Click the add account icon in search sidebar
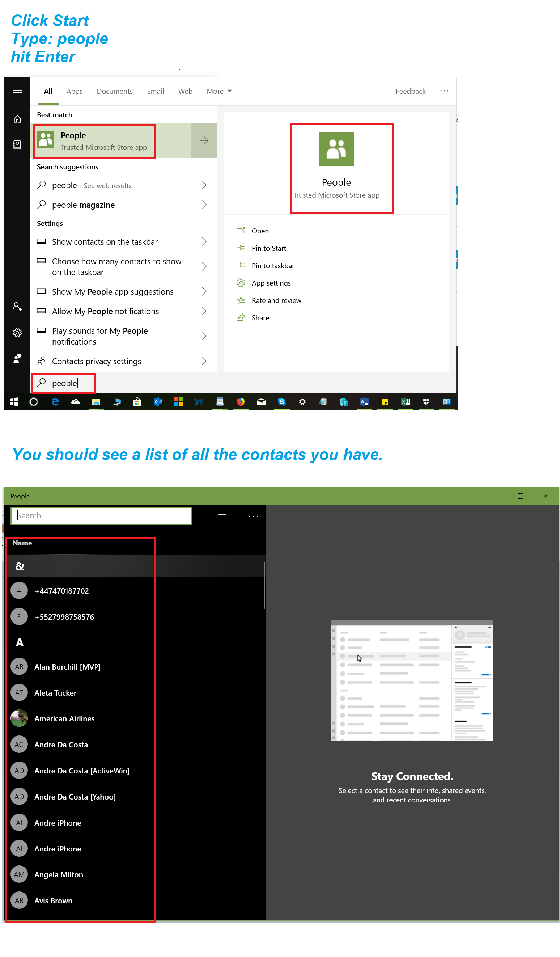Screen dimensions: 560x957 (x=17, y=307)
